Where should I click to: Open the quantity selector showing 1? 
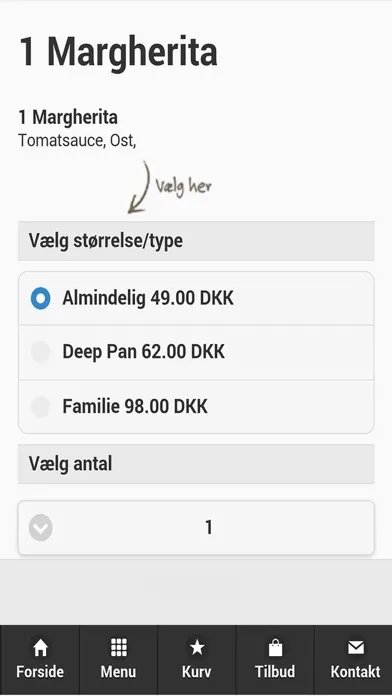(x=196, y=528)
